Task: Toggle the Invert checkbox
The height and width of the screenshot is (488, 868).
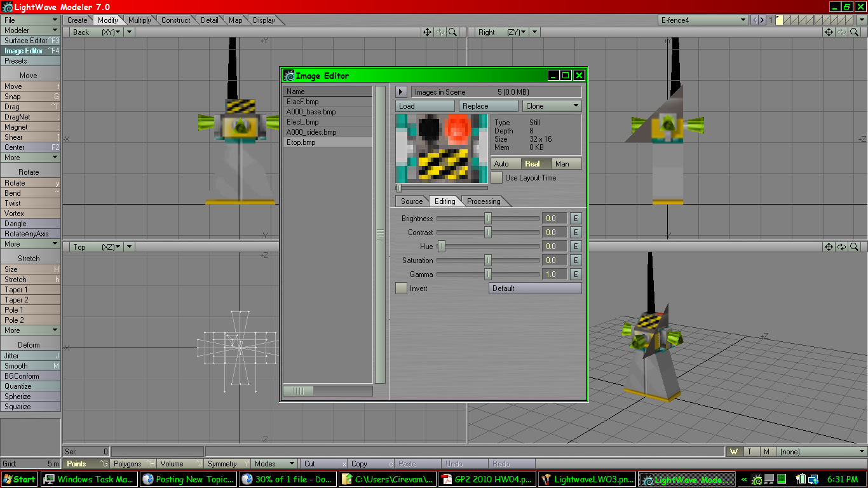Action: (401, 288)
